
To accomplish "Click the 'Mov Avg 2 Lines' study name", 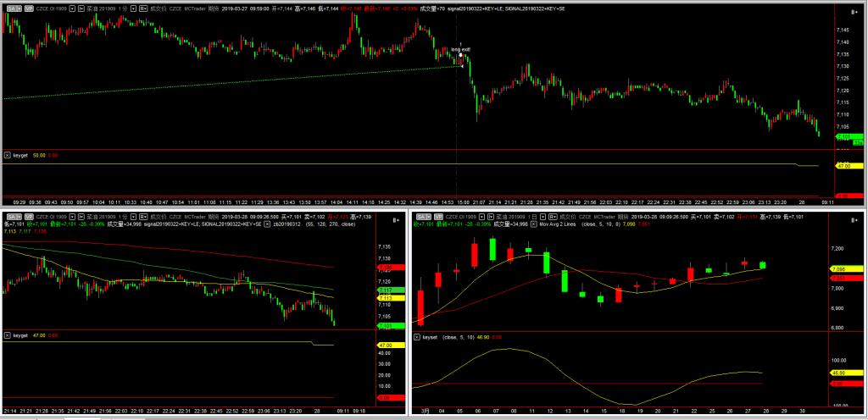I will pos(558,224).
